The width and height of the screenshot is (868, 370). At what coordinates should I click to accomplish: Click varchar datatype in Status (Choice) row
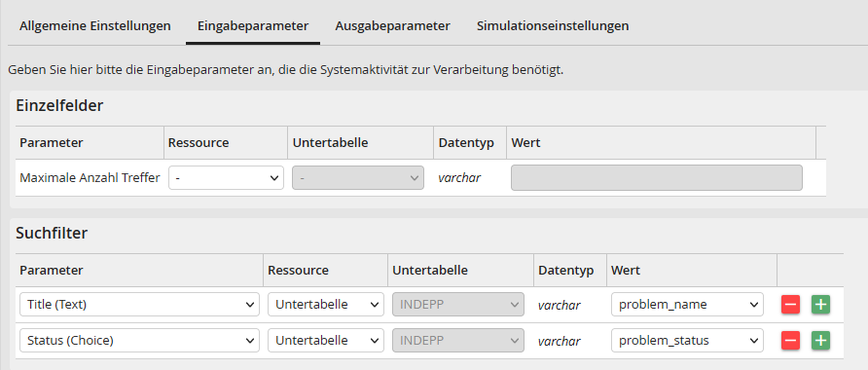click(560, 341)
